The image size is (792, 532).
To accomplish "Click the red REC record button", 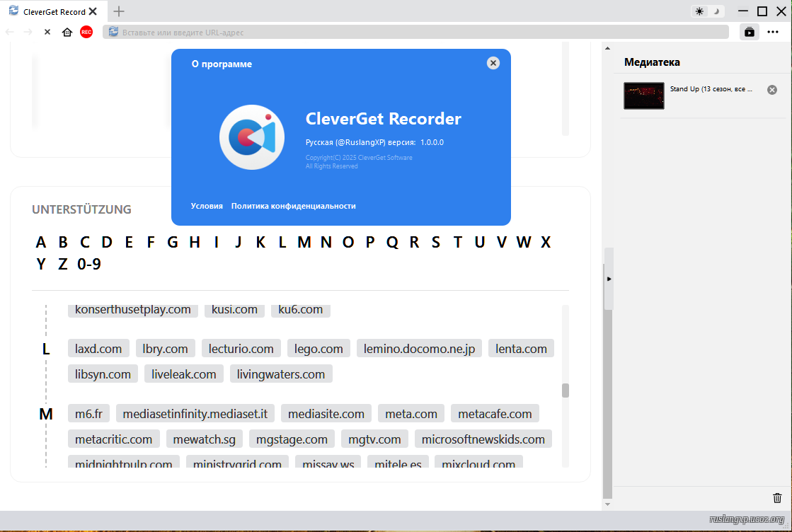I will click(x=86, y=32).
